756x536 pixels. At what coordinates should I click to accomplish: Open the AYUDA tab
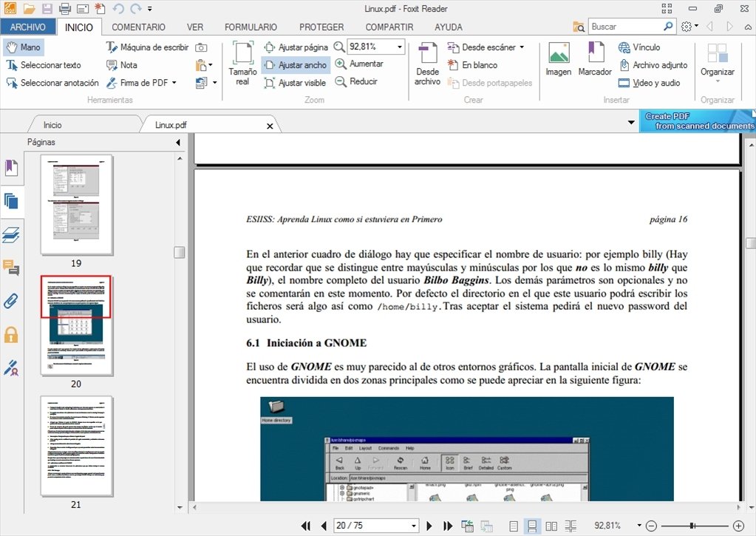pyautogui.click(x=449, y=27)
